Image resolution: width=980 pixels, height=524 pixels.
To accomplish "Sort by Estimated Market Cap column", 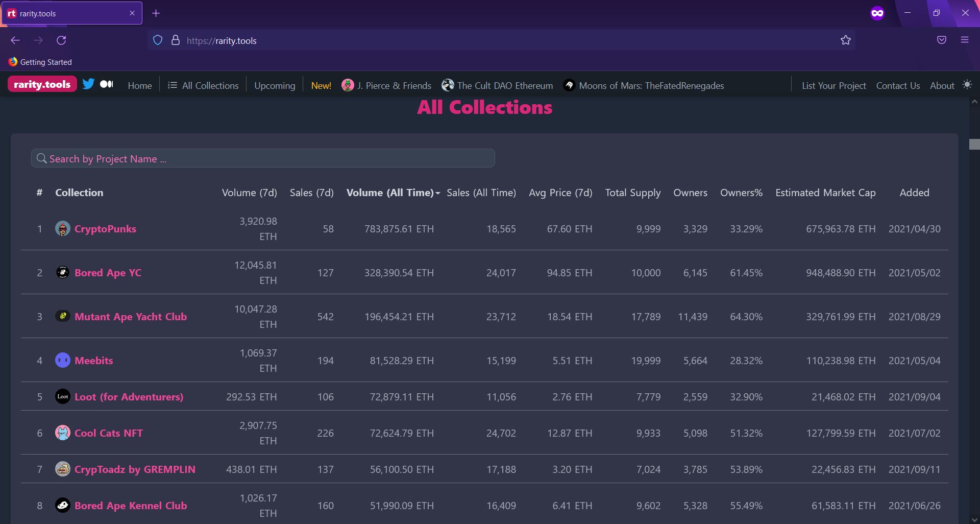I will point(825,193).
